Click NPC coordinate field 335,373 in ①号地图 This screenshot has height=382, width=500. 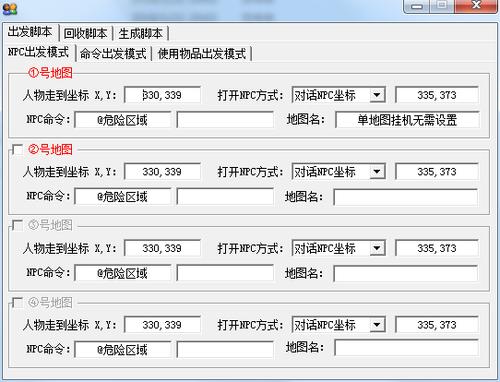coord(437,95)
